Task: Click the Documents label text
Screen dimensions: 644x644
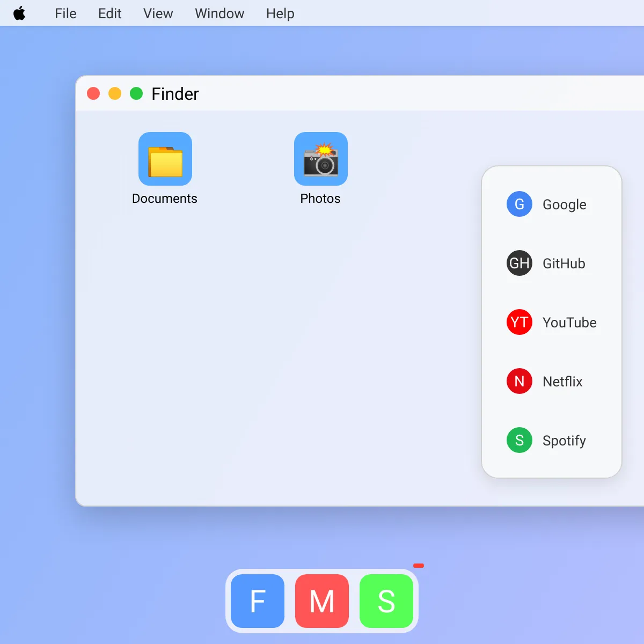Action: click(165, 199)
